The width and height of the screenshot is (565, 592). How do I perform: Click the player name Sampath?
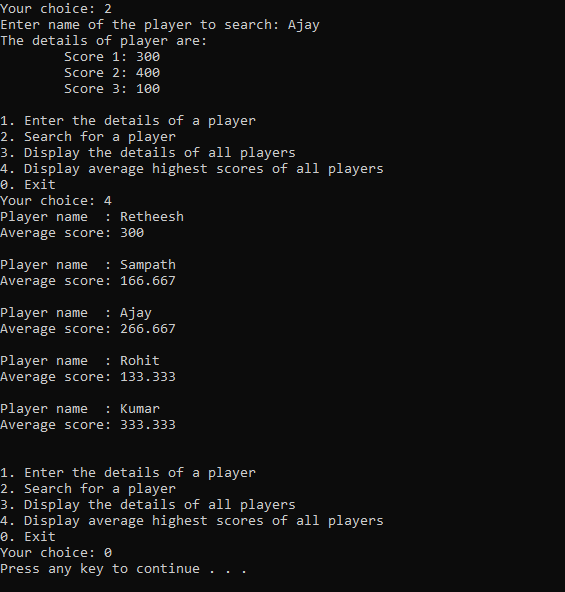(148, 265)
